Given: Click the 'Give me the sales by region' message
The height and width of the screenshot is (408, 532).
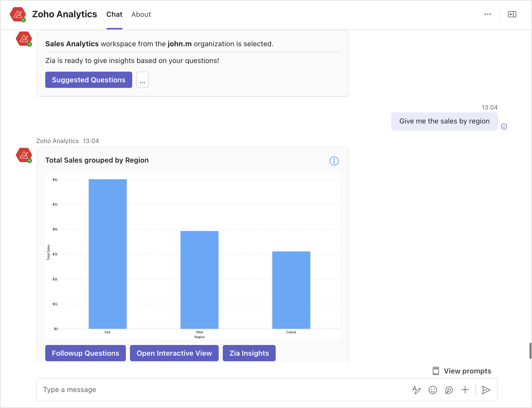Looking at the screenshot, I should [x=444, y=121].
